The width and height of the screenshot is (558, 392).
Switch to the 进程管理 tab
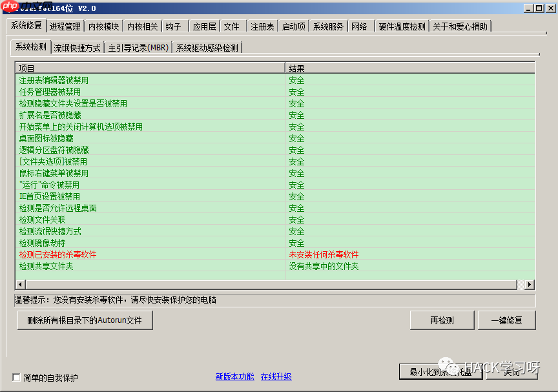tap(65, 26)
